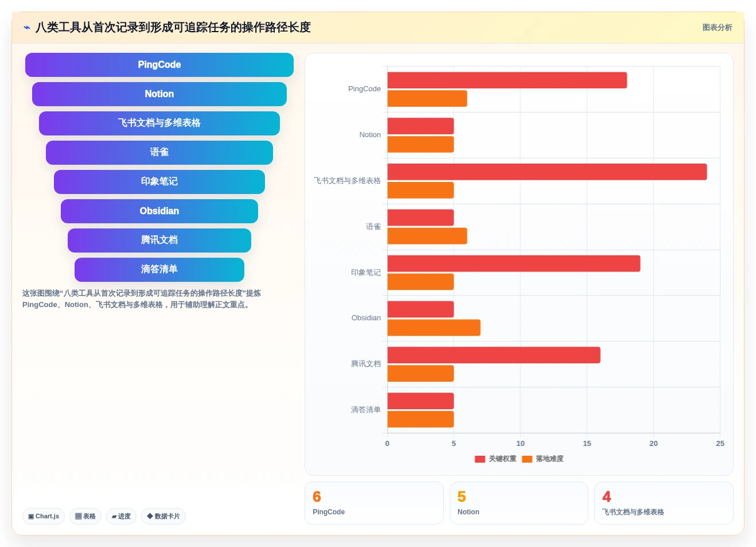This screenshot has height=547, width=756.
Task: Click the description paragraph under the funnel
Action: 142,299
